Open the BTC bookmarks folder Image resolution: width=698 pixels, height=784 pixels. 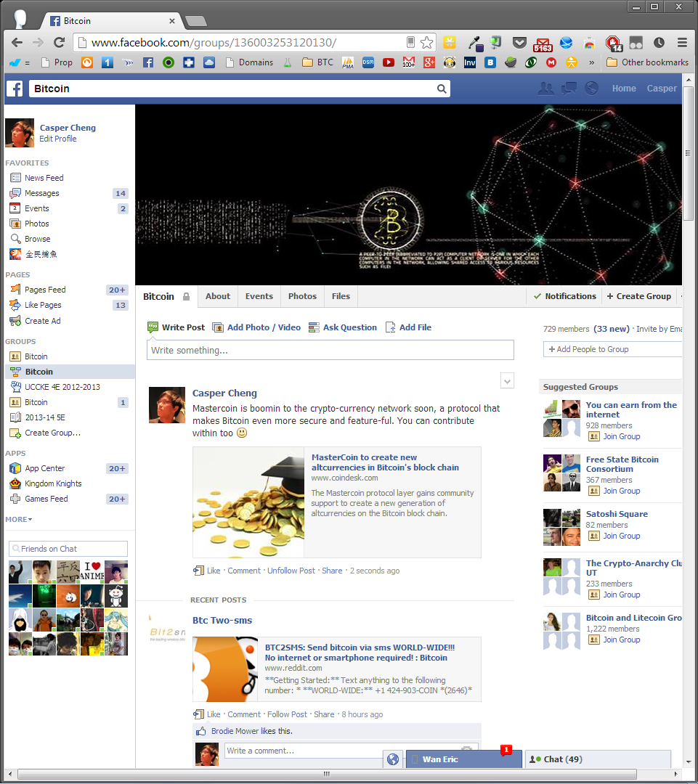(317, 62)
